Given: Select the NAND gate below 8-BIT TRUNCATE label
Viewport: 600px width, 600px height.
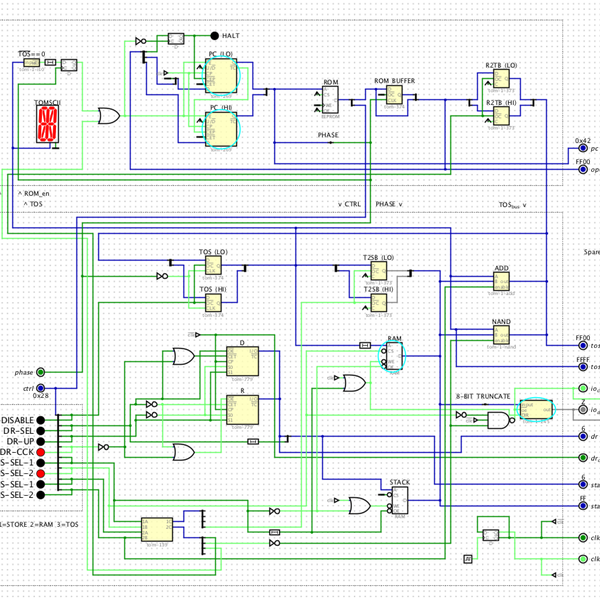Looking at the screenshot, I should (x=501, y=421).
